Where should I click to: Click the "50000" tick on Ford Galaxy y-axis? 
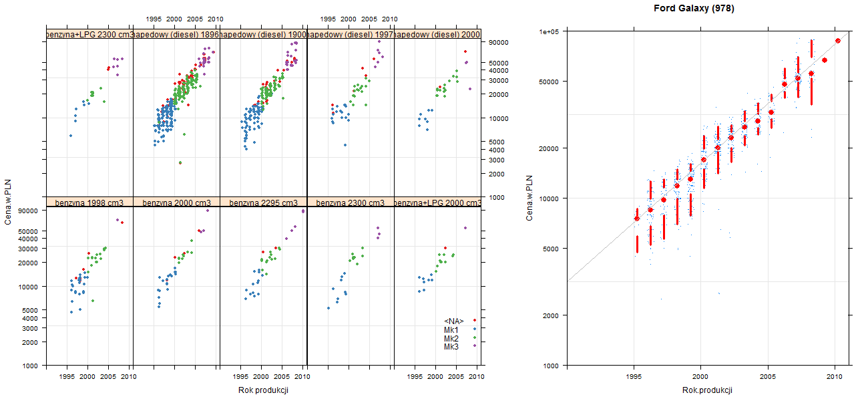(550, 82)
